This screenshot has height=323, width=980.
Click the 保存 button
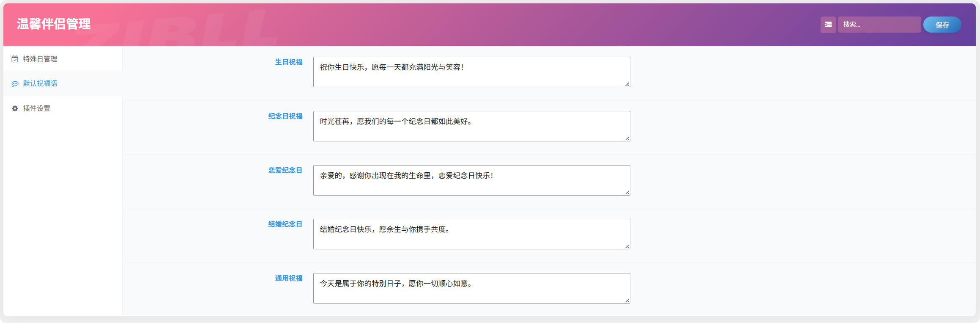tap(942, 25)
